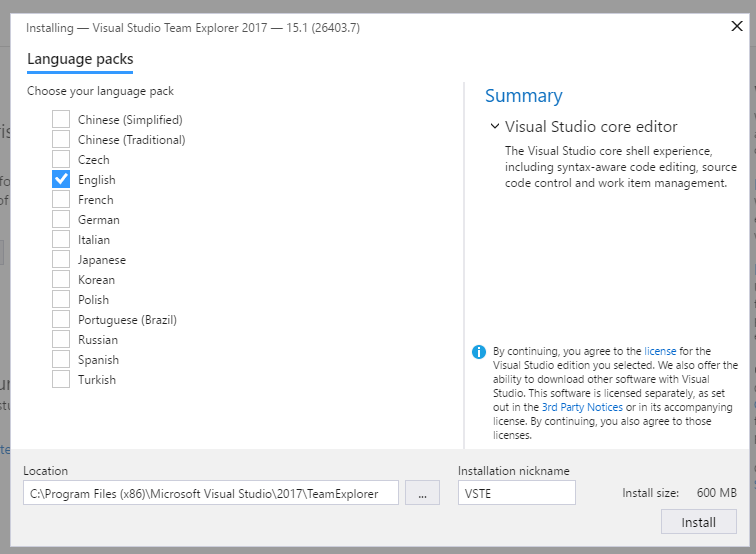
Task: Click the 'Visual Studio core editor' description text
Action: tap(620, 167)
